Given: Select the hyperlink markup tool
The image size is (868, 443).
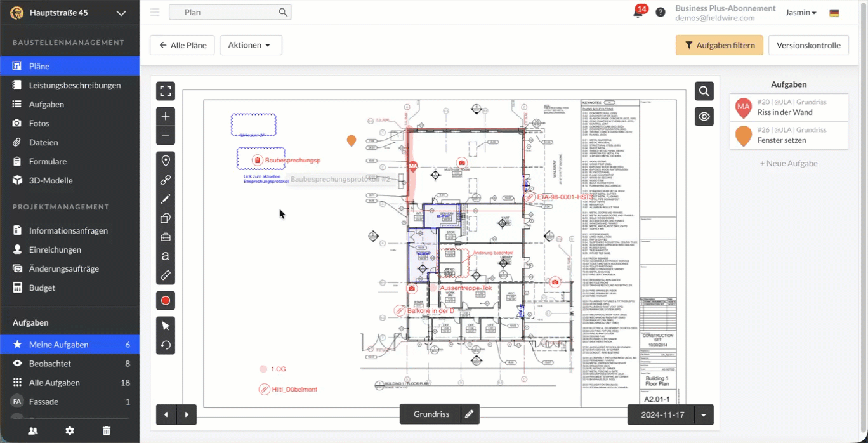Looking at the screenshot, I should pos(166,180).
